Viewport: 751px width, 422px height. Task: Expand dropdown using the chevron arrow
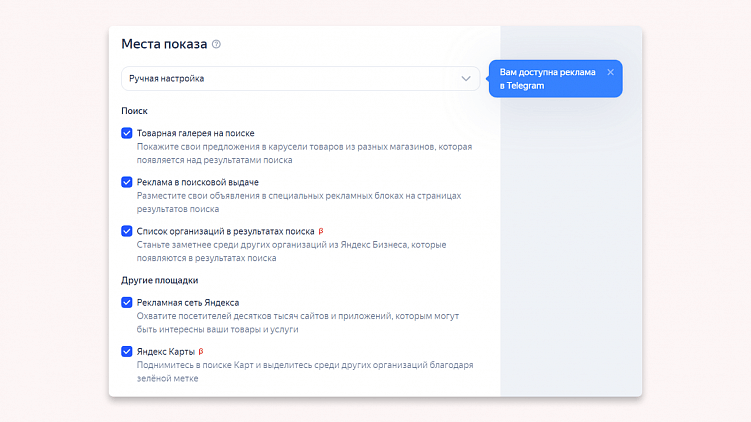pyautogui.click(x=466, y=79)
